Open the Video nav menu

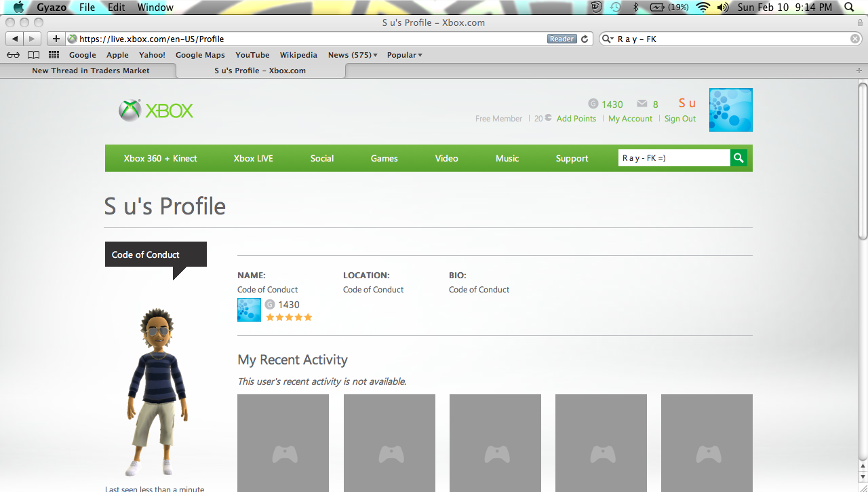[447, 158]
